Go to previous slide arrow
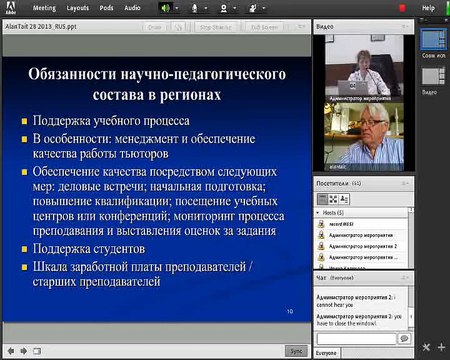450x360 pixels. click(11, 351)
